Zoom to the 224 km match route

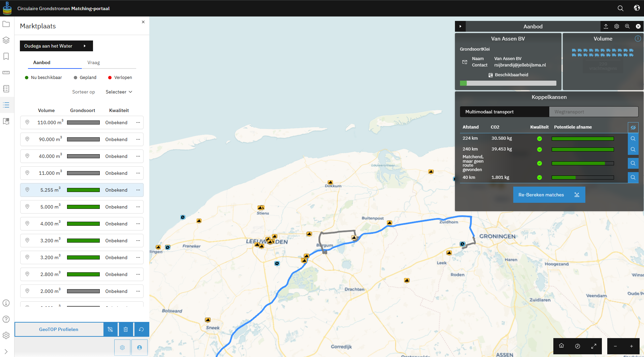633,138
